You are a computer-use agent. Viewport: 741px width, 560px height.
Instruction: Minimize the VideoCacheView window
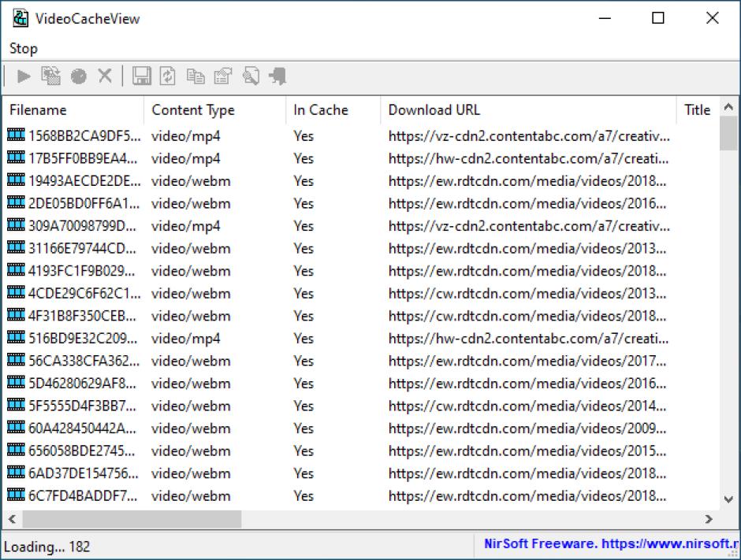pyautogui.click(x=605, y=18)
